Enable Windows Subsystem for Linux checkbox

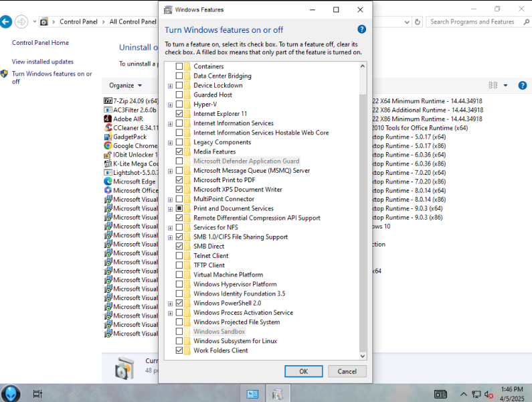pos(179,341)
